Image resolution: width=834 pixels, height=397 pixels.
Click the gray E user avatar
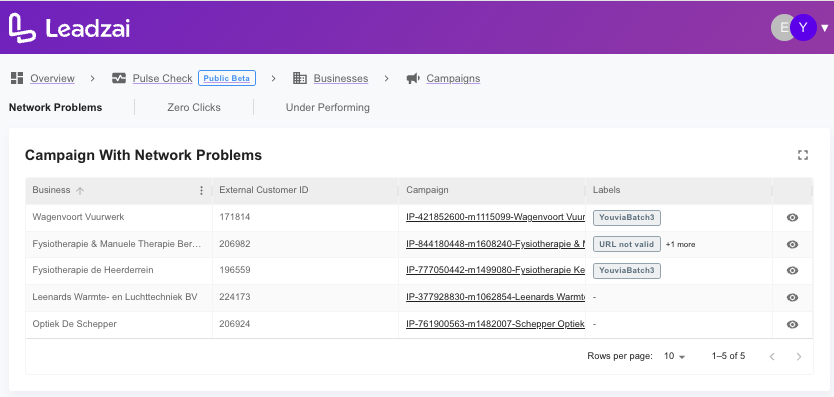[x=781, y=28]
